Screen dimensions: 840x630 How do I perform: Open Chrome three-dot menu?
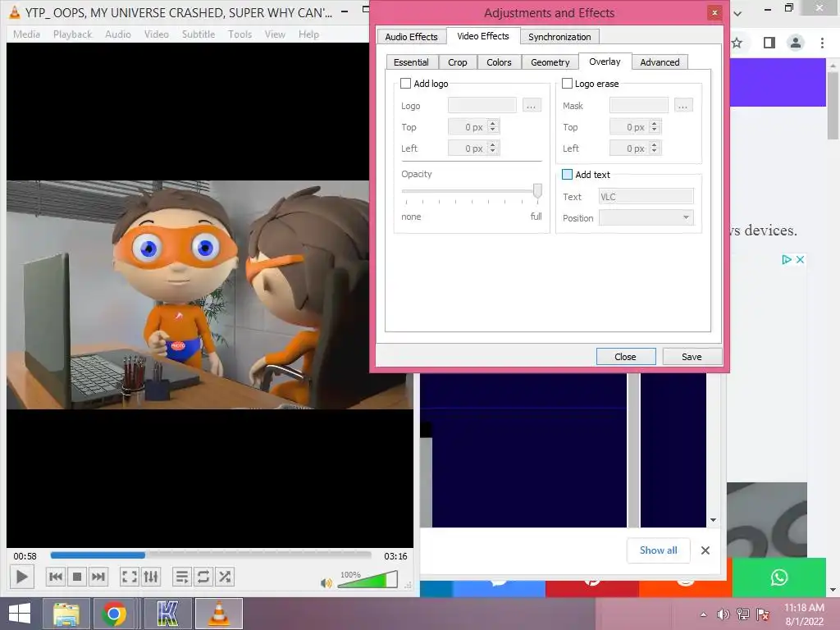point(822,43)
